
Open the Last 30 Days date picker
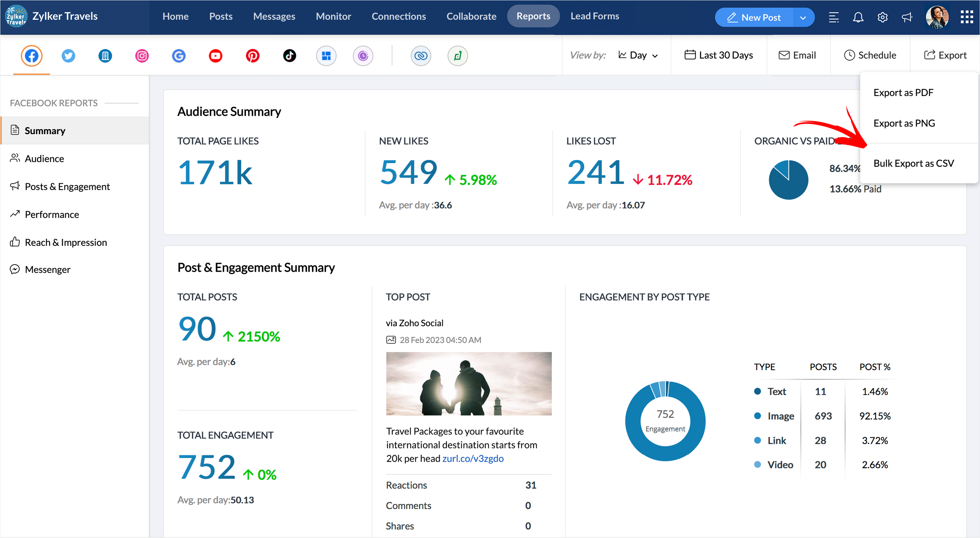tap(719, 55)
